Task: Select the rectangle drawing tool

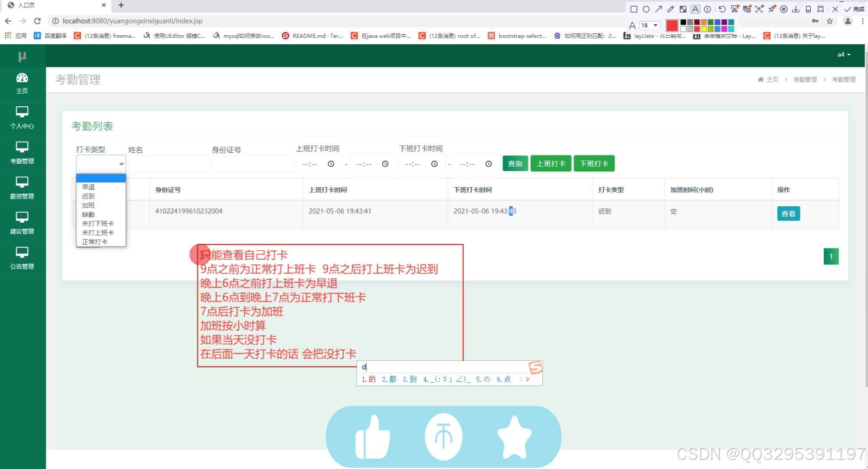Action: (634, 9)
